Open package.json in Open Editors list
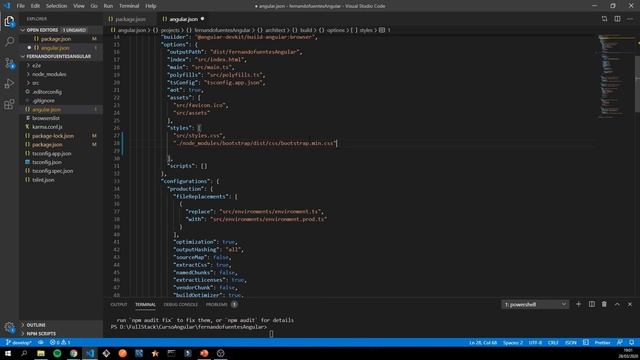The image size is (640, 360). 56,39
